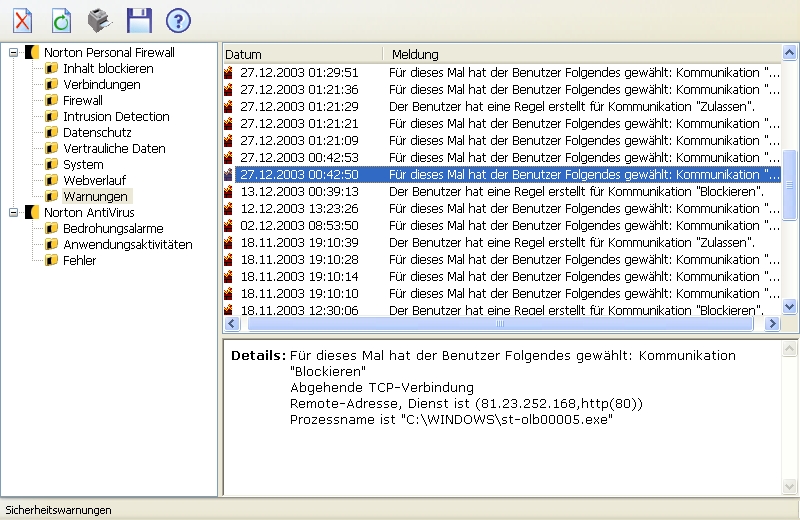This screenshot has width=800, height=520.
Task: Open the Verbindungen log category
Action: point(101,84)
